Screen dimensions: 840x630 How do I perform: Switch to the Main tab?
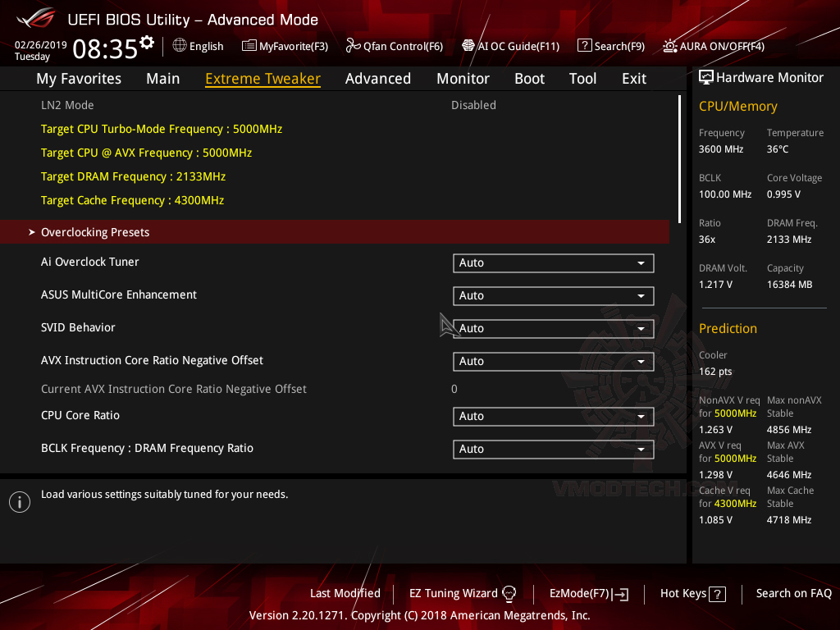coord(163,79)
